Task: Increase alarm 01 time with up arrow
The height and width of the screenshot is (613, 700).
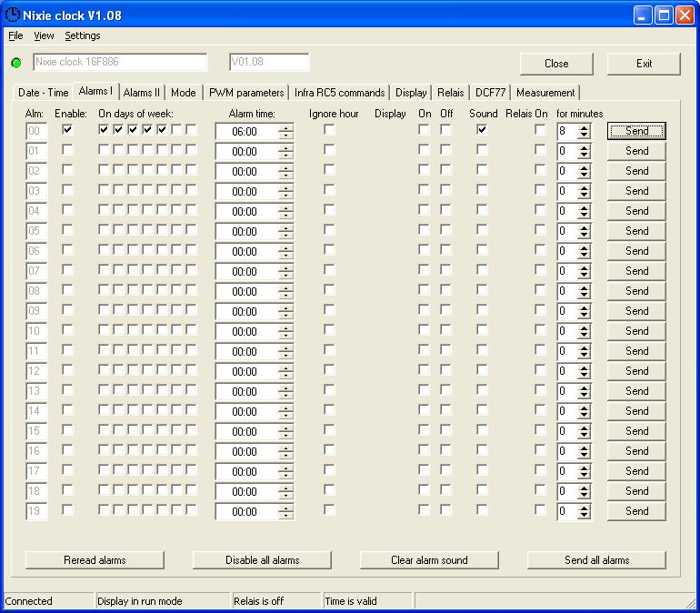Action: (x=285, y=148)
